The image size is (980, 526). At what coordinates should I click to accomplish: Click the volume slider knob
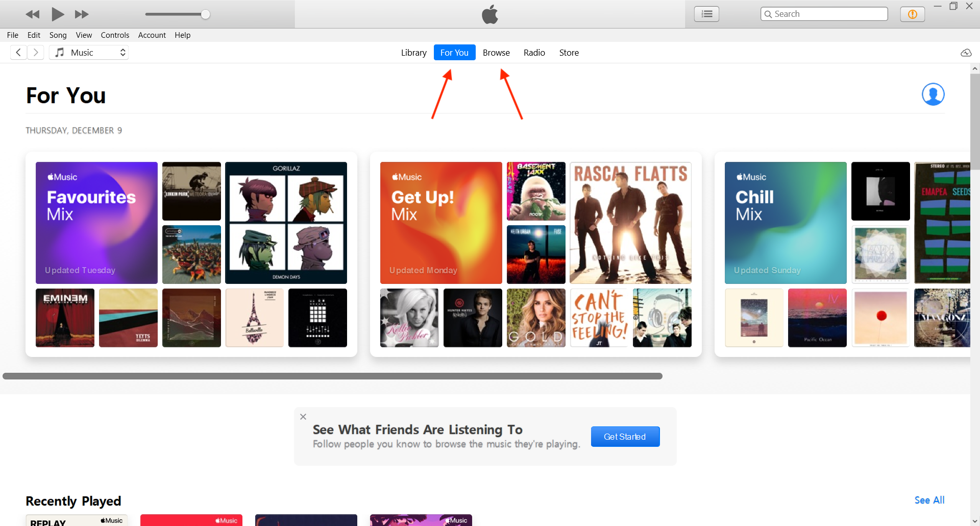pos(205,14)
